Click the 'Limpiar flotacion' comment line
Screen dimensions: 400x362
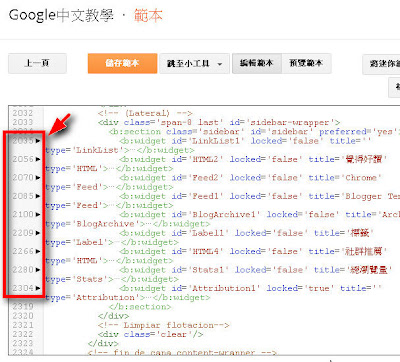tap(163, 325)
